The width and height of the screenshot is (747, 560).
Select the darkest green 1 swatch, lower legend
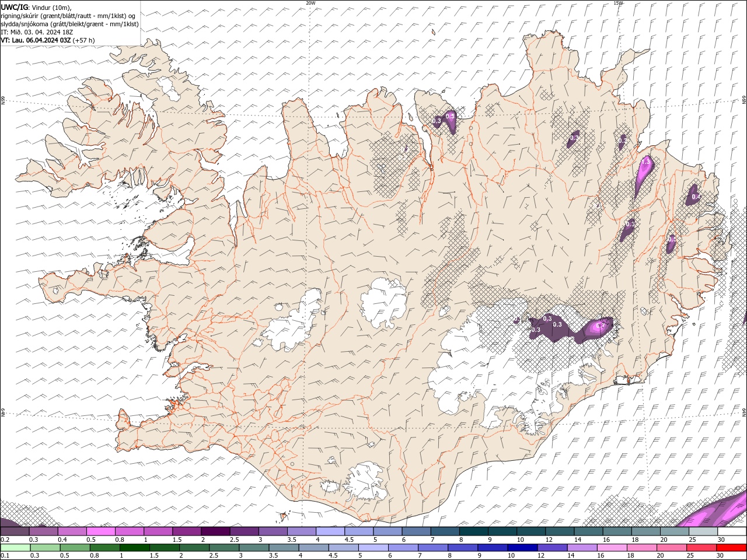point(135,547)
